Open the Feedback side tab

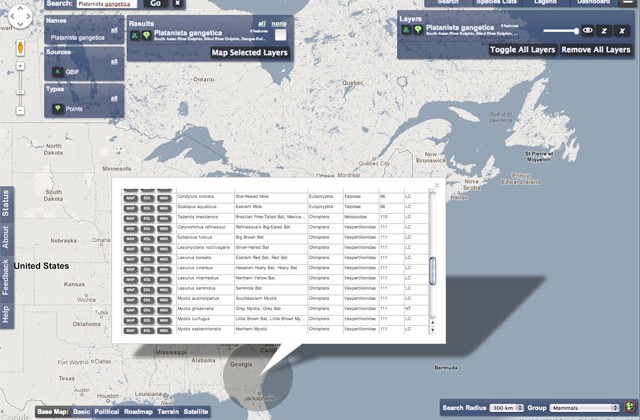(6, 277)
